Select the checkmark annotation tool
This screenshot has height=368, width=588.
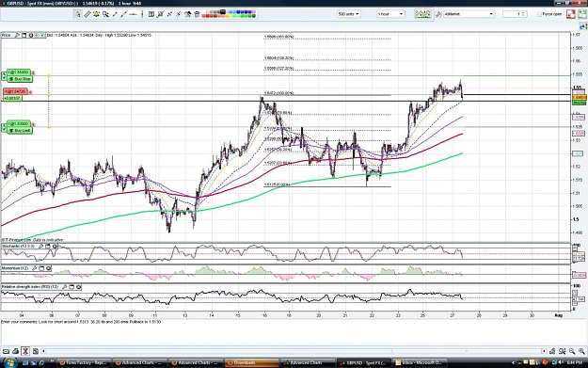click(160, 14)
